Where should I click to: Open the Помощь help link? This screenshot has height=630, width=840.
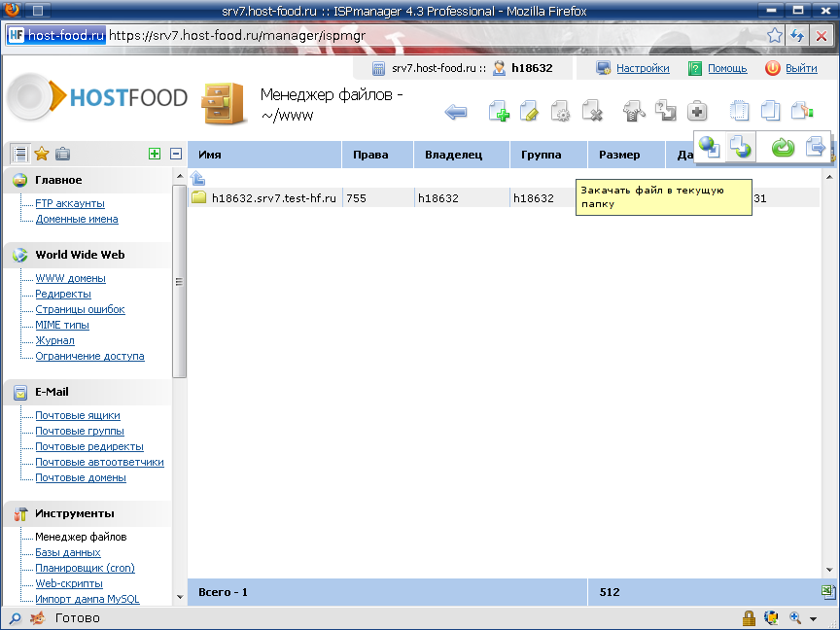(x=727, y=68)
